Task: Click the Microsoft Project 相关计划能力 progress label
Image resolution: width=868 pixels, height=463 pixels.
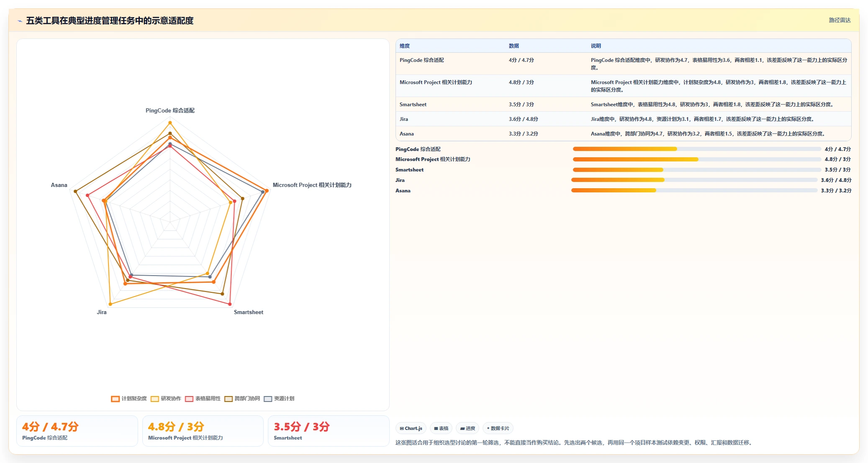Action: (433, 159)
